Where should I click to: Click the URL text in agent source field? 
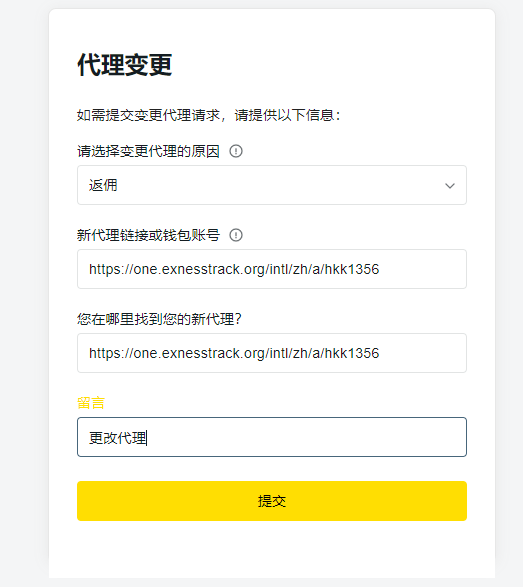234,353
